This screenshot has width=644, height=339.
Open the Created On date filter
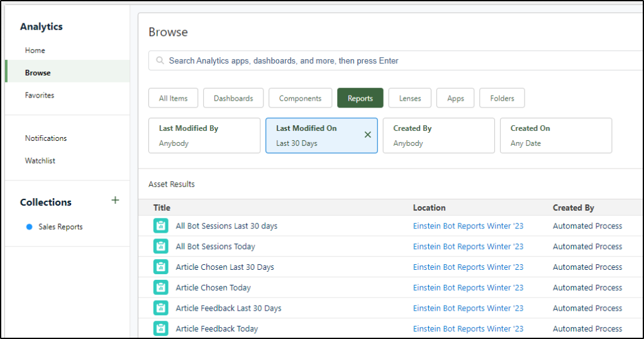pos(555,135)
